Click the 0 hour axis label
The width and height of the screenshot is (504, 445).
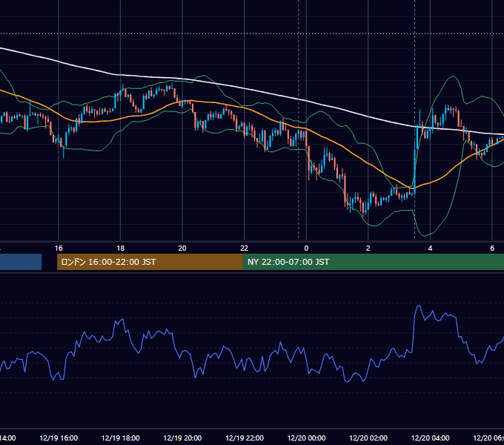(306, 248)
